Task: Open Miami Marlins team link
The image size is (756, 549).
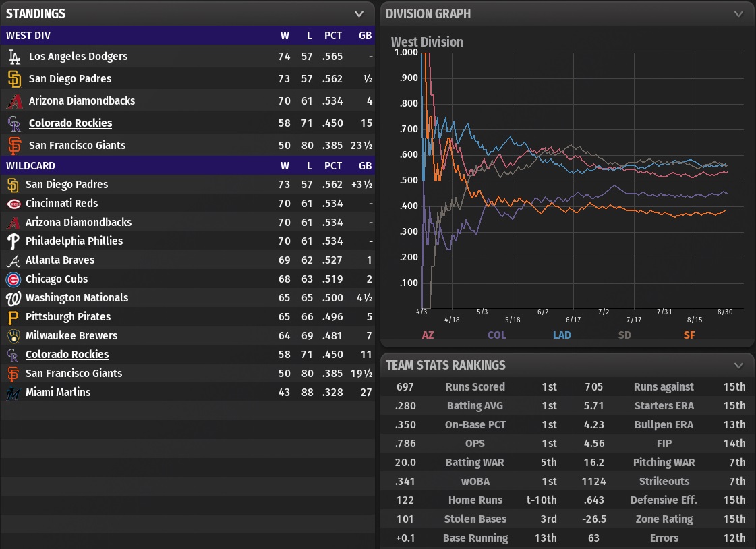Action: click(x=58, y=392)
